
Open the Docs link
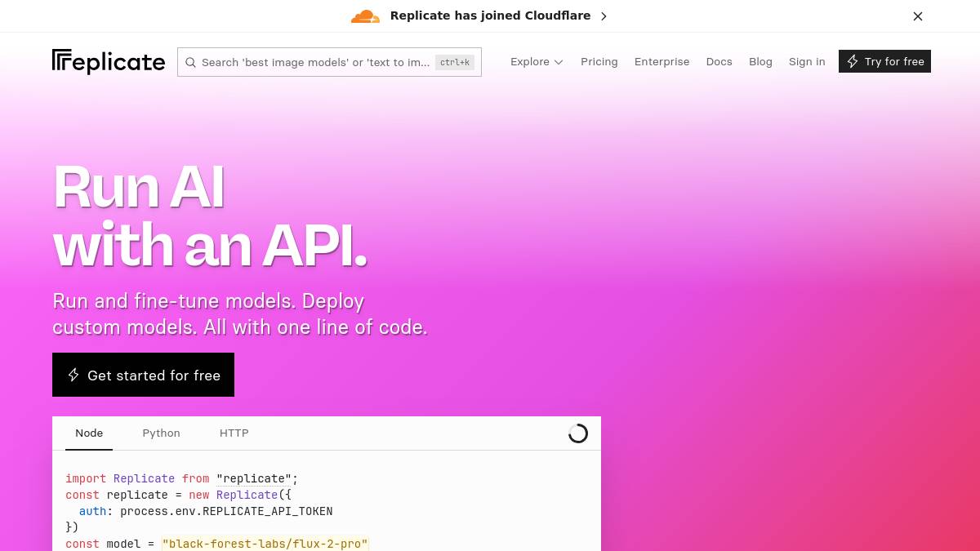tap(719, 62)
